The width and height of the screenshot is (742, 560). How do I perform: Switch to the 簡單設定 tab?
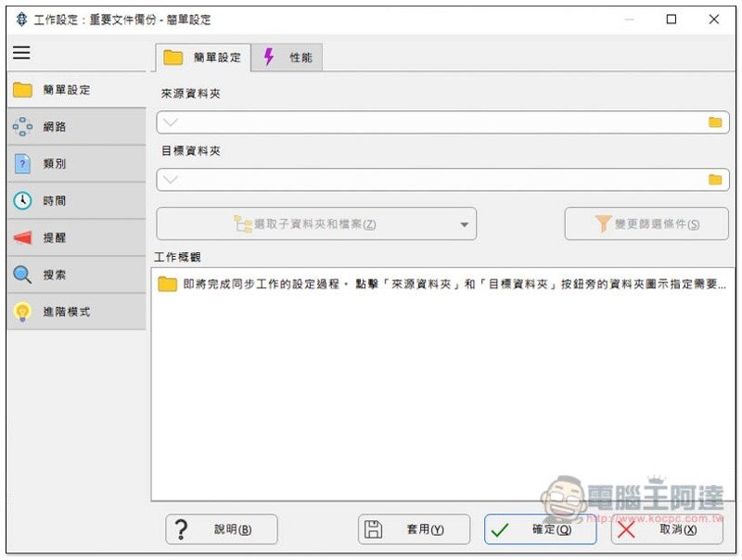pos(203,57)
